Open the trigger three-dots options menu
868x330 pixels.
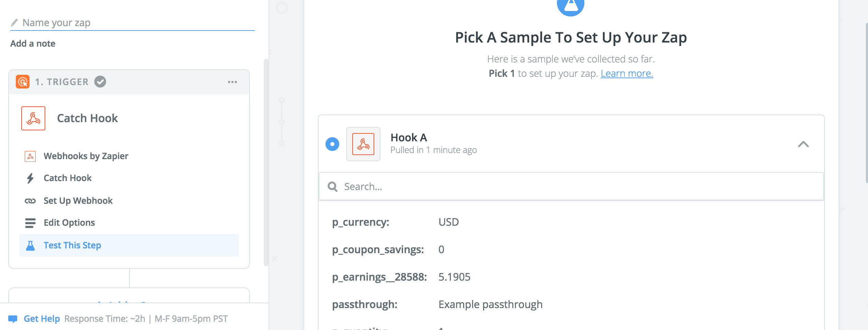(232, 82)
